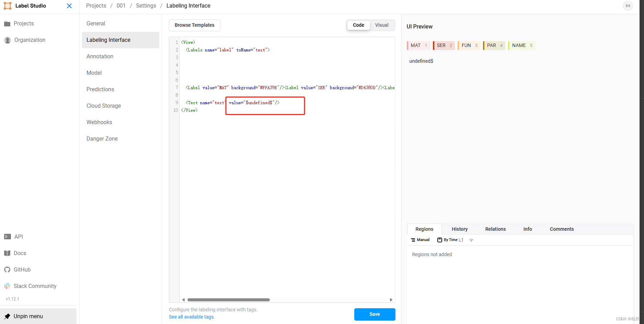Switch to the History tab
Screen dimensions: 644x324
pos(460,229)
